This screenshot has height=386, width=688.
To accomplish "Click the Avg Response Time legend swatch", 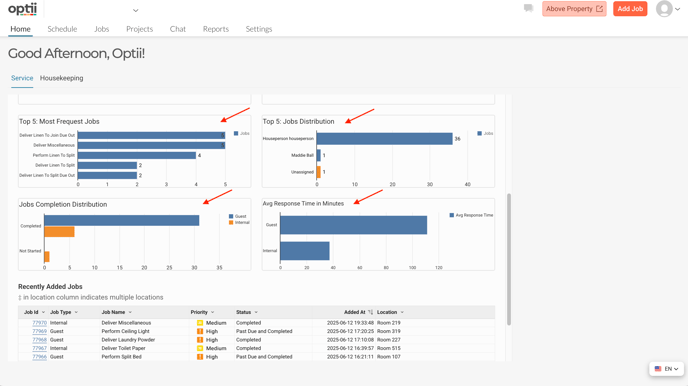I will pos(452,215).
